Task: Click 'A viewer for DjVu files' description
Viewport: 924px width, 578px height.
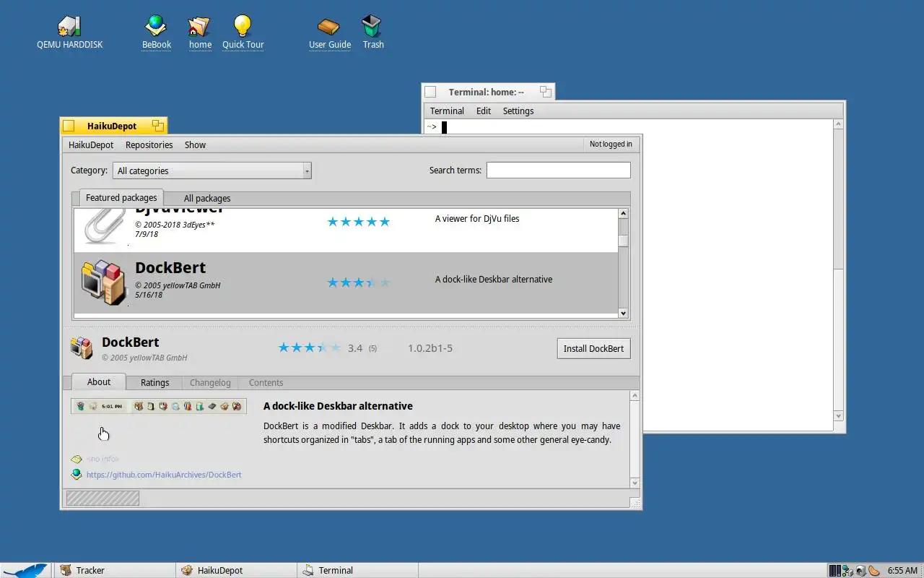Action: click(x=477, y=219)
